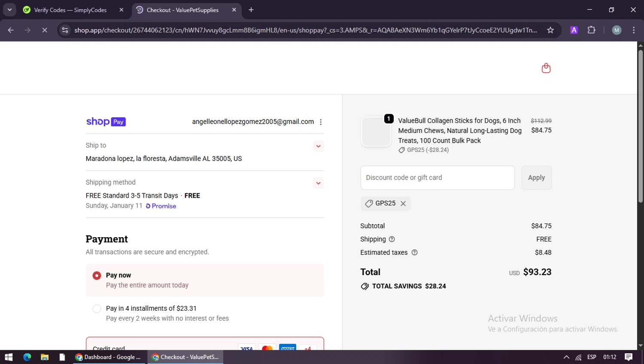Open File Explorer from taskbar
Viewport: 644px width, 364px height.
[x=45, y=357]
